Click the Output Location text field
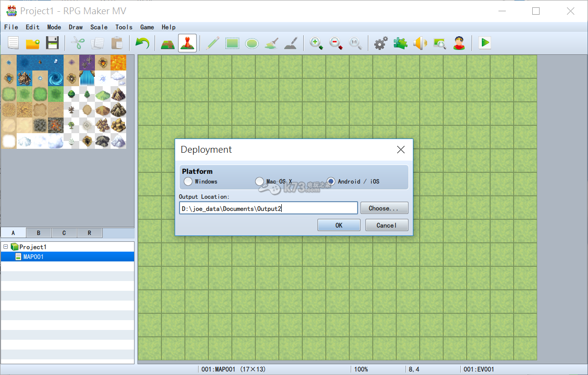The image size is (588, 375). (x=268, y=208)
